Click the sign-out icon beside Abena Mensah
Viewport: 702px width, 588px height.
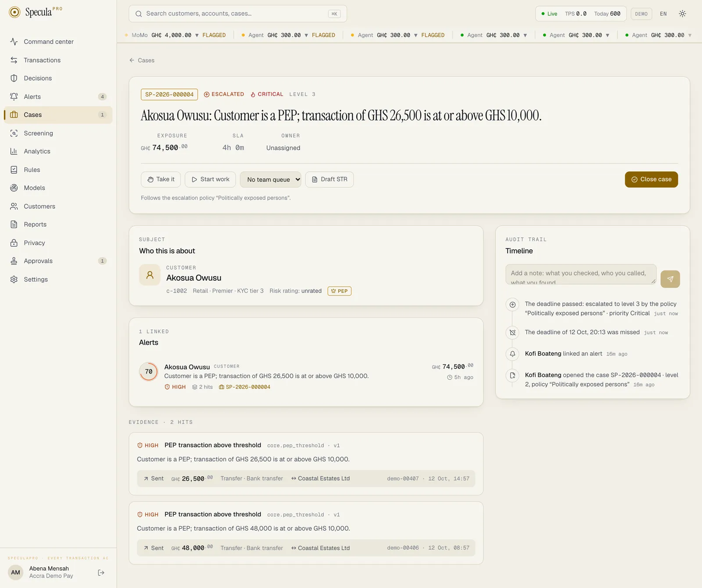(x=101, y=573)
